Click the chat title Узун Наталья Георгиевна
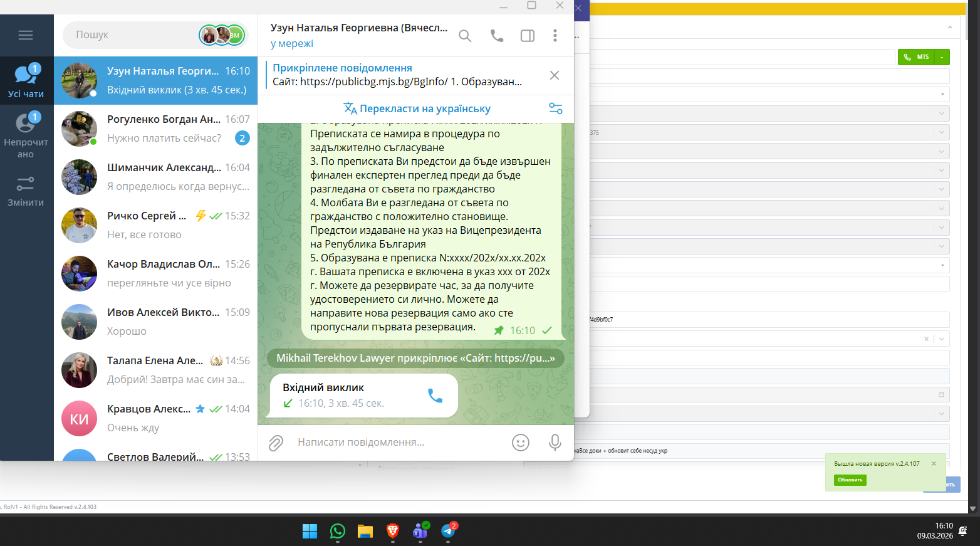This screenshot has width=980, height=546. pyautogui.click(x=359, y=28)
